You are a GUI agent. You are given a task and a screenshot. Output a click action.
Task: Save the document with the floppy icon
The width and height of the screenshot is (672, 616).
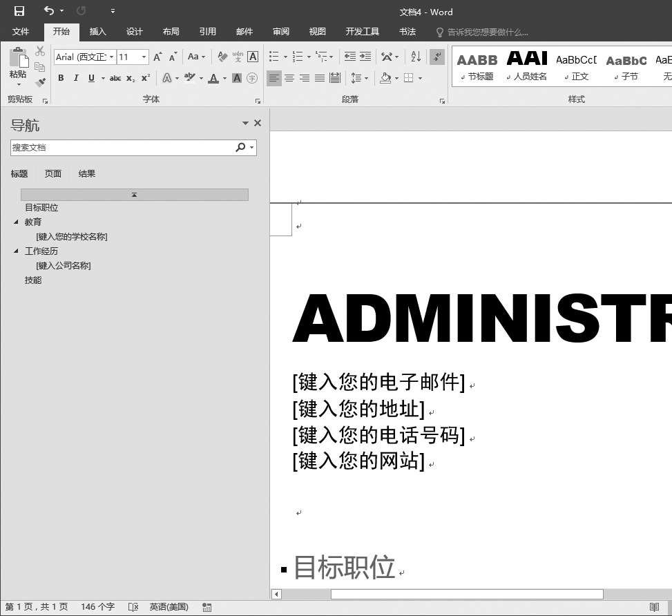pos(19,11)
